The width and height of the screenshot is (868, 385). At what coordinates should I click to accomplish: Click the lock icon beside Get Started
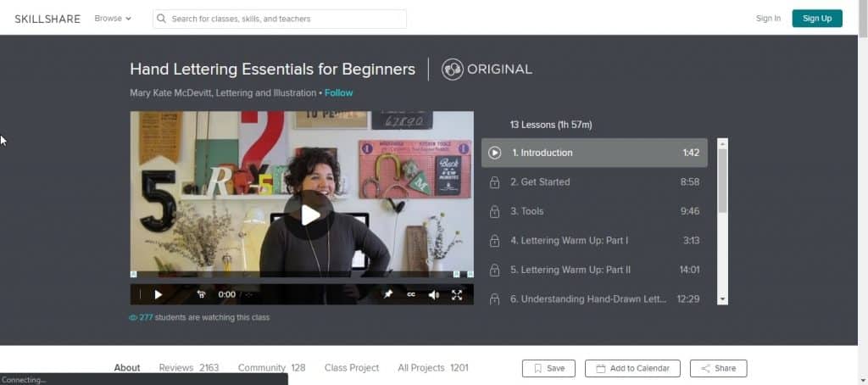click(494, 182)
